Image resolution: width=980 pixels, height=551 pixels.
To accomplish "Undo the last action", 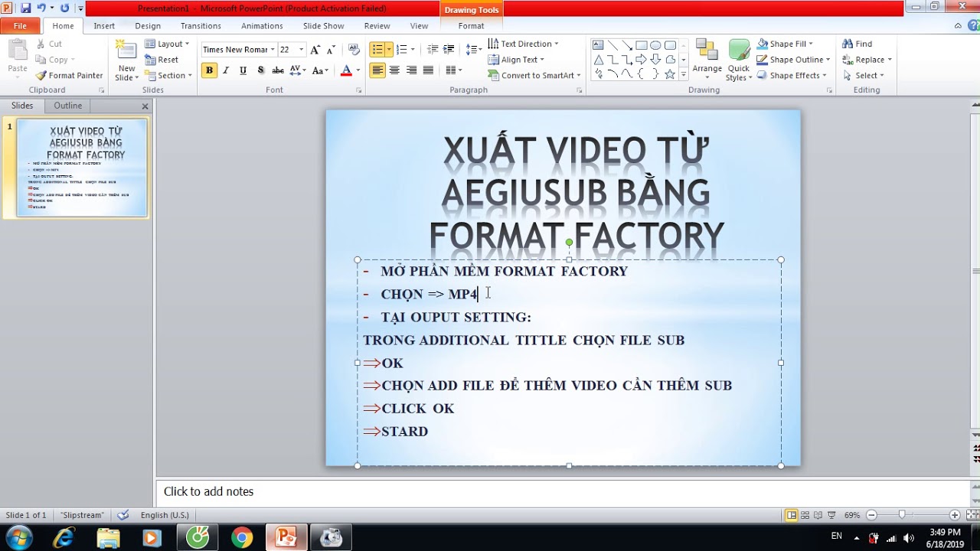I will click(42, 8).
